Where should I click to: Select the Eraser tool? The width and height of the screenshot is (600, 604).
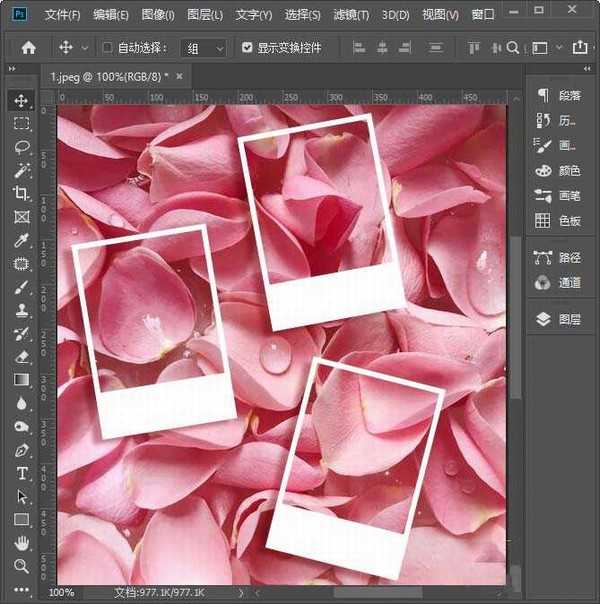[21, 356]
